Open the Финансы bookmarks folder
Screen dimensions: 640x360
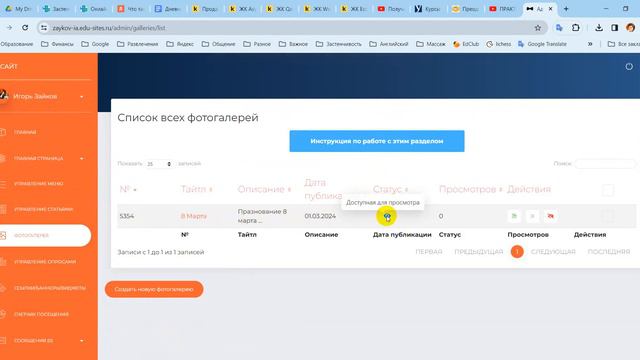[x=58, y=44]
